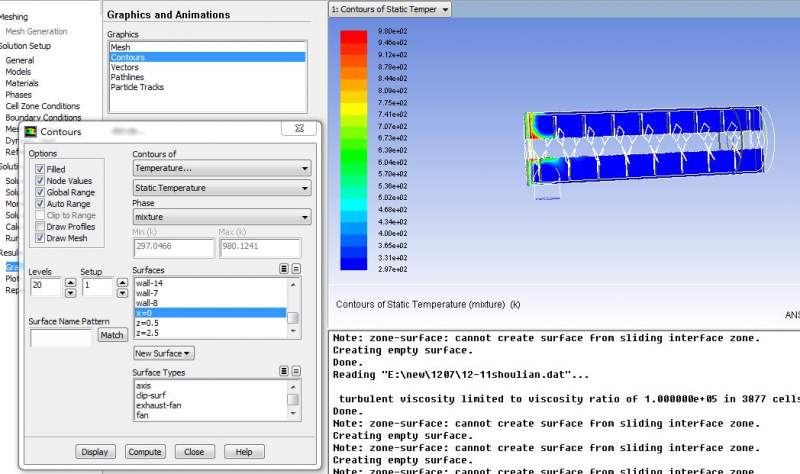800x474 pixels.
Task: Increase the Setup value with up arrow
Action: pos(122,282)
